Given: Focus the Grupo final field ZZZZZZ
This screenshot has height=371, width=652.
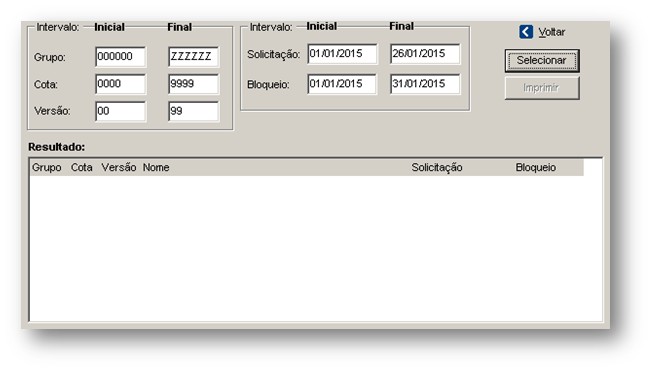Looking at the screenshot, I should (x=193, y=57).
